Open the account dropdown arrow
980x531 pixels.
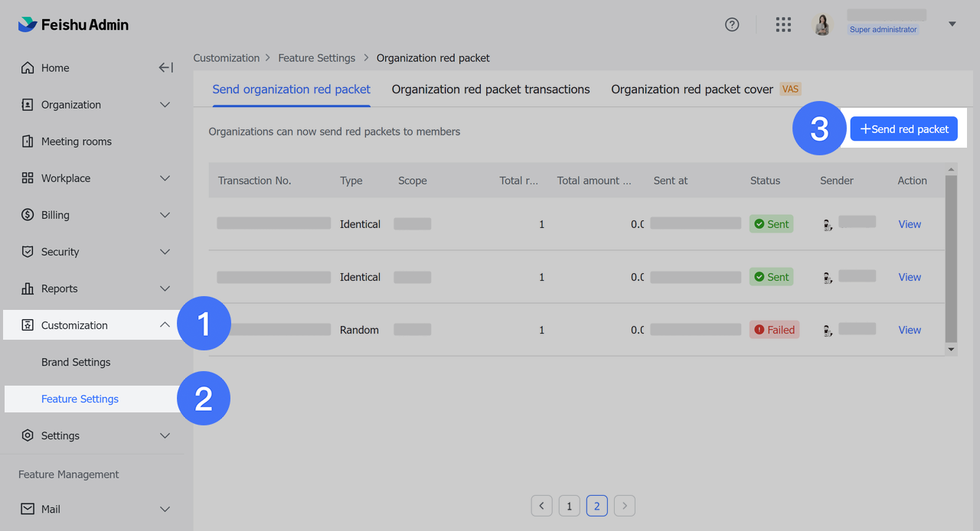(x=952, y=24)
